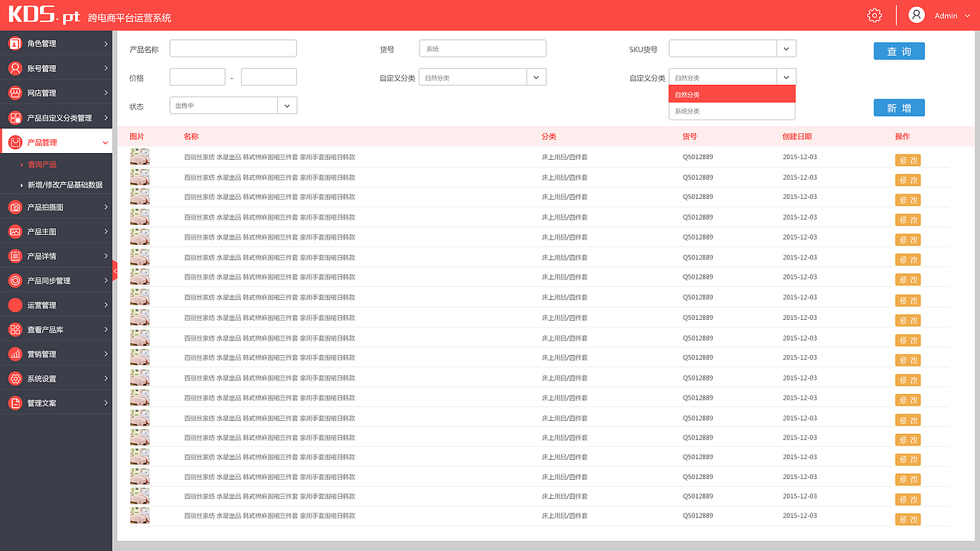This screenshot has width=980, height=551.
Task: Click the 角色管理 sidebar icon
Action: click(15, 44)
